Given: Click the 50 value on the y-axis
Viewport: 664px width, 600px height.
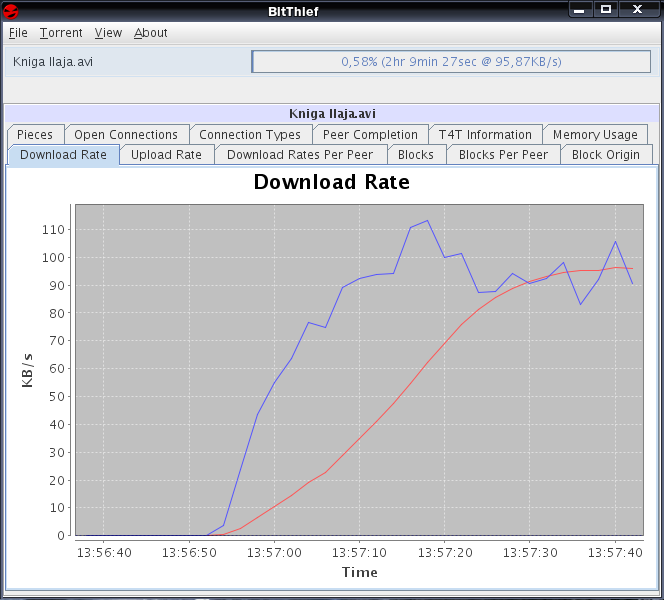Looking at the screenshot, I should coord(57,397).
